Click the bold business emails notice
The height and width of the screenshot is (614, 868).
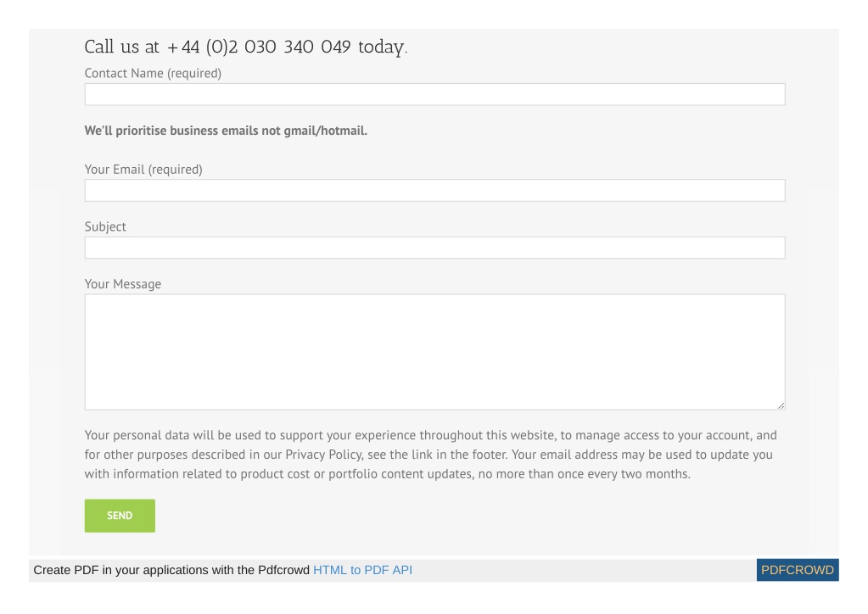pos(226,131)
